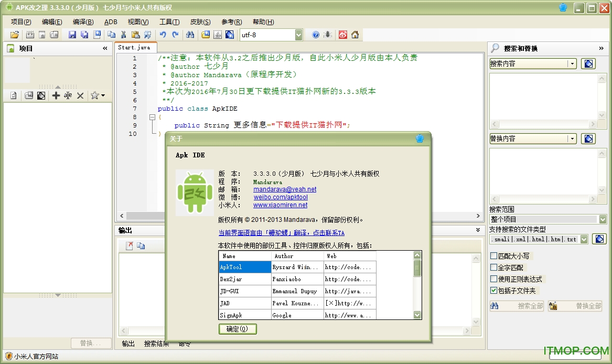Open the file types .smali|.xml dropdown
This screenshot has width=612, height=364.
(x=584, y=239)
